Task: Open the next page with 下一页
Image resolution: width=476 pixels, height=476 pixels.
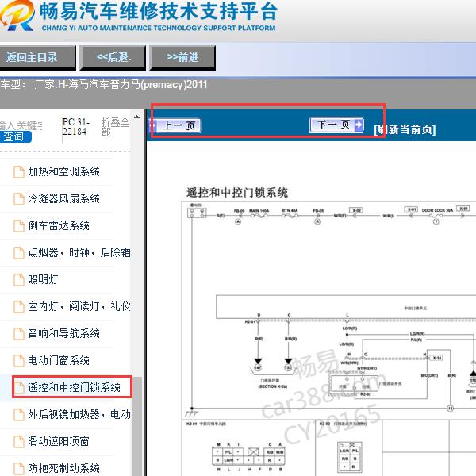Action: (336, 125)
